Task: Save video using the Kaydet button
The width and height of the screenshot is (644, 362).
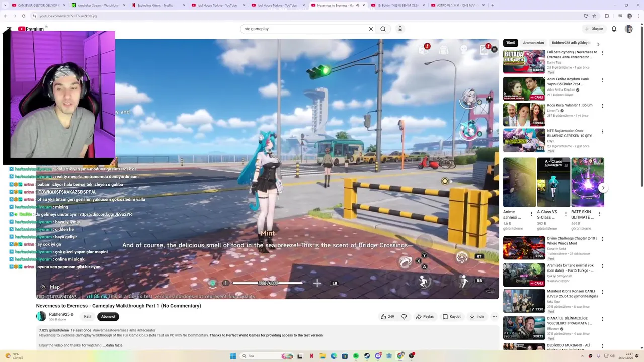Action: click(452, 317)
